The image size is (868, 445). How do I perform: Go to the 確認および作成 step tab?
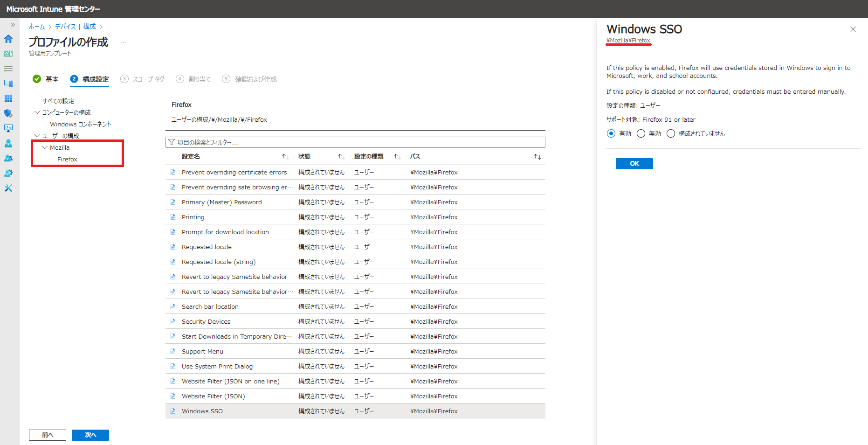point(249,79)
